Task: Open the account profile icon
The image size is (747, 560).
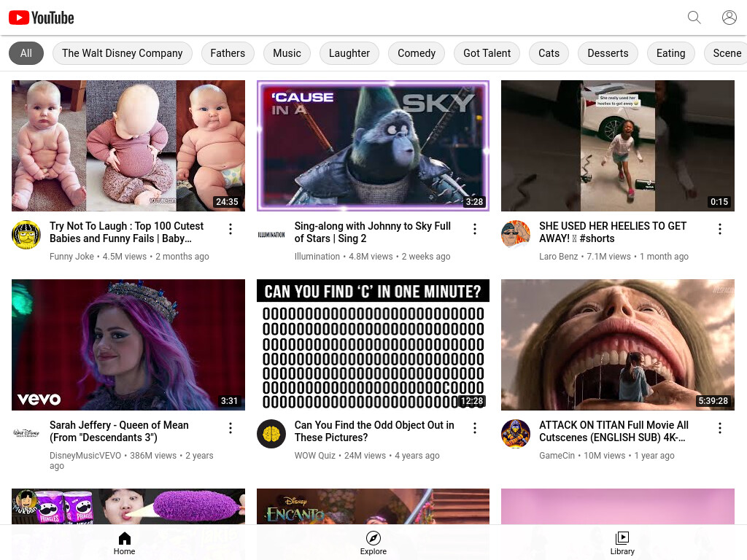Action: tap(729, 17)
